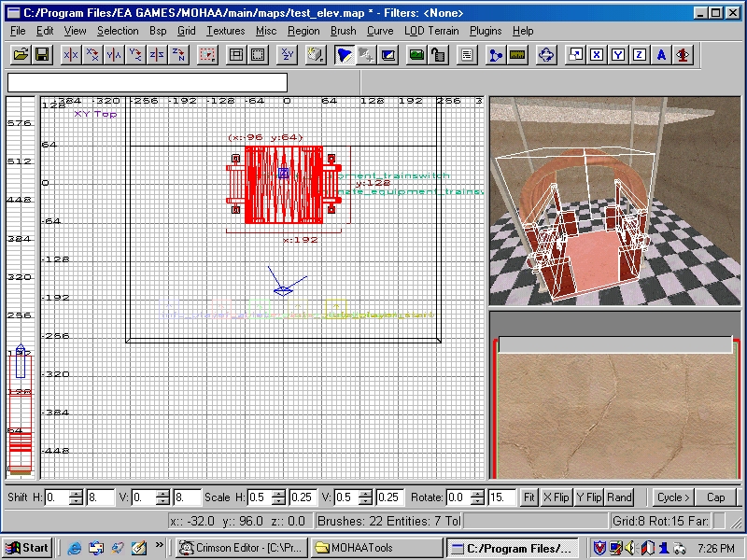
Task: Click the Rotate value spinner arrows
Action: point(479,497)
